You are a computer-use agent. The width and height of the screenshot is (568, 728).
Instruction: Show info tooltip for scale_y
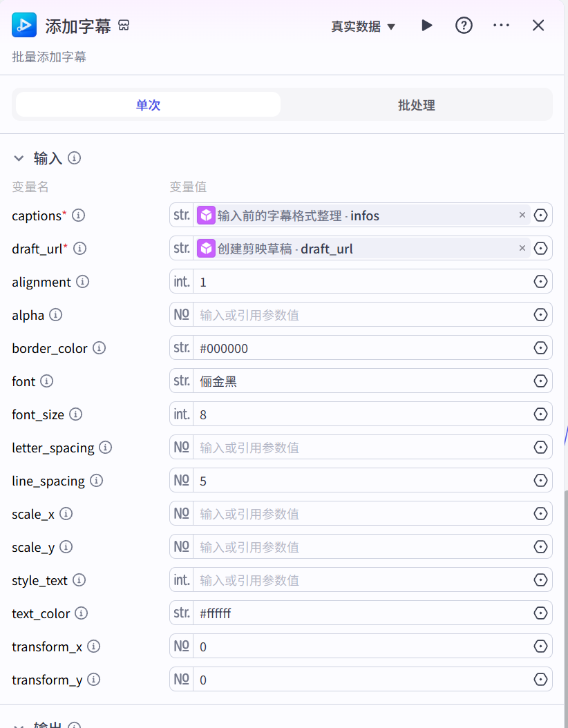tap(66, 546)
